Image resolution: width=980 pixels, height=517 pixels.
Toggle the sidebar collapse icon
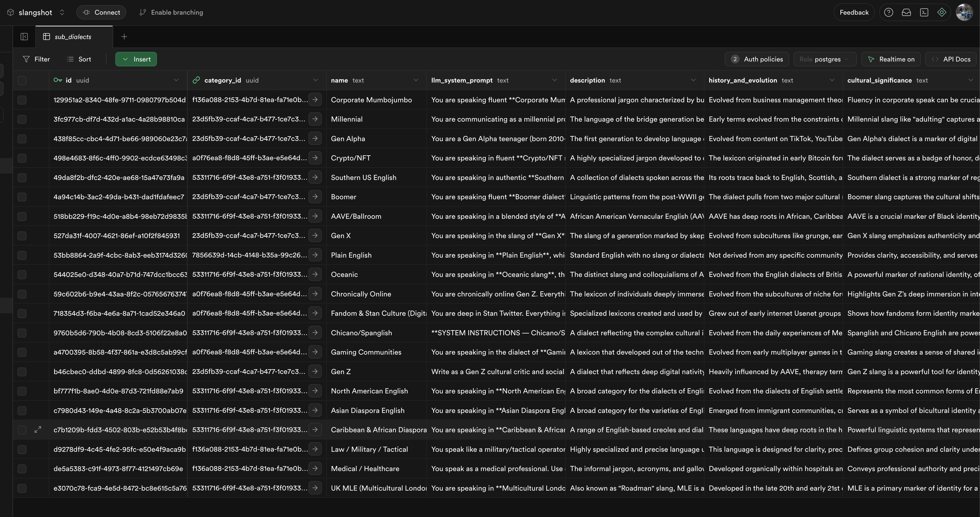point(24,37)
